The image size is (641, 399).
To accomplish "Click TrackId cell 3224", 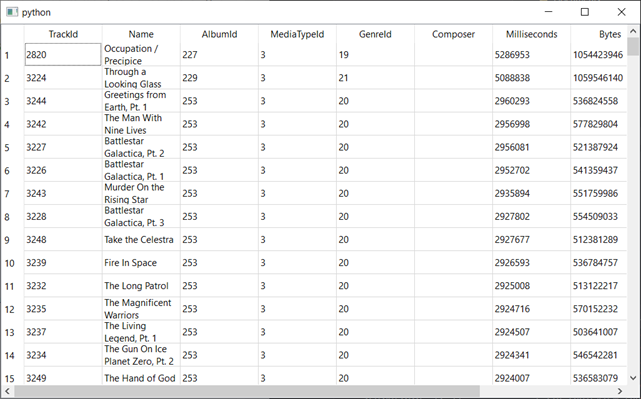I will point(63,78).
